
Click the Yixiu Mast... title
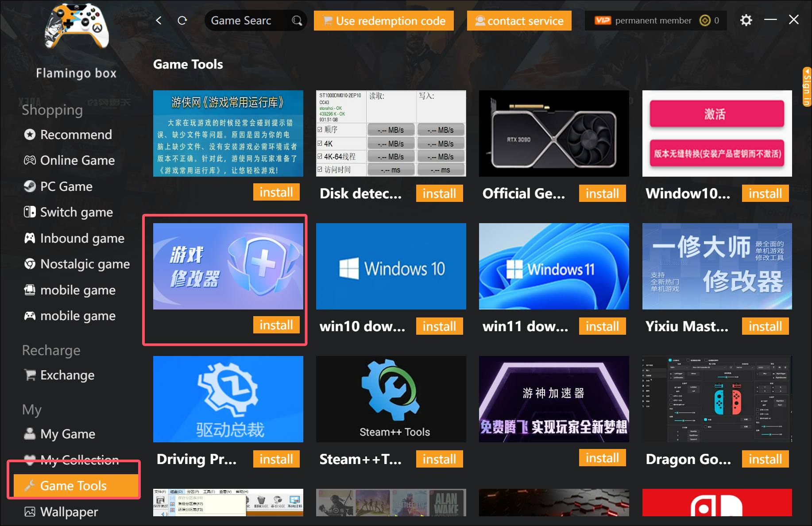coord(687,326)
